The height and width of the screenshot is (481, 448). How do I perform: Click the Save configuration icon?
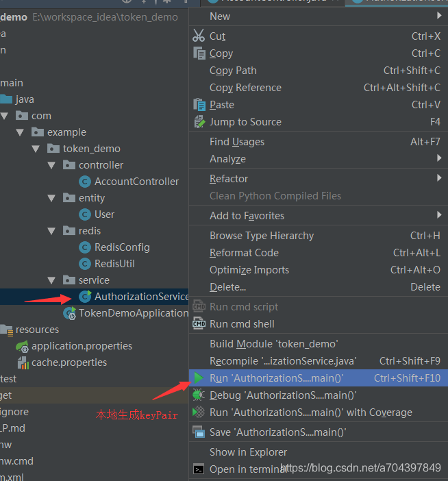pos(199,432)
